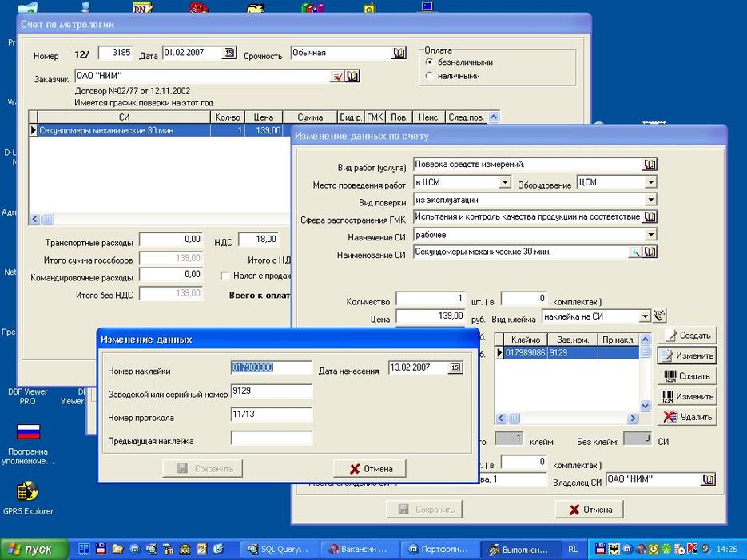Switch to Портфоли taskbar window
Image resolution: width=747 pixels, height=560 pixels.
pos(439,549)
